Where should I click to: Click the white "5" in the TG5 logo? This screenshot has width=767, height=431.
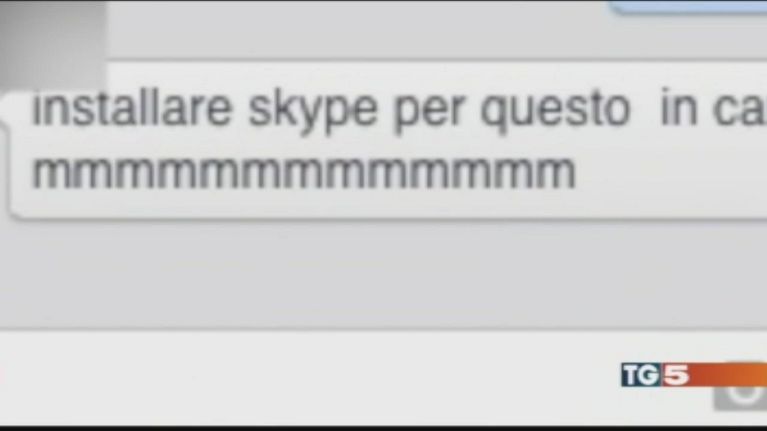click(677, 375)
